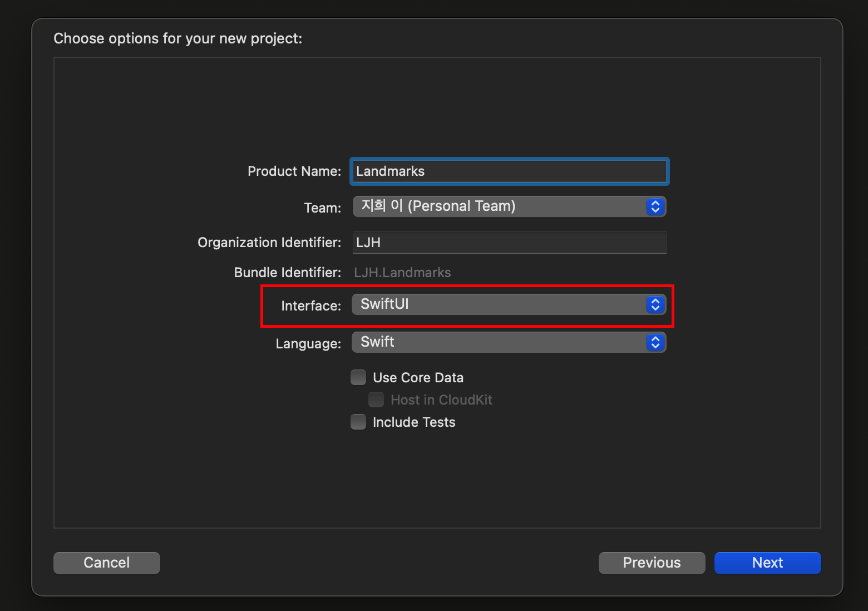
Task: Enable the Include Tests checkbox
Action: coord(358,422)
